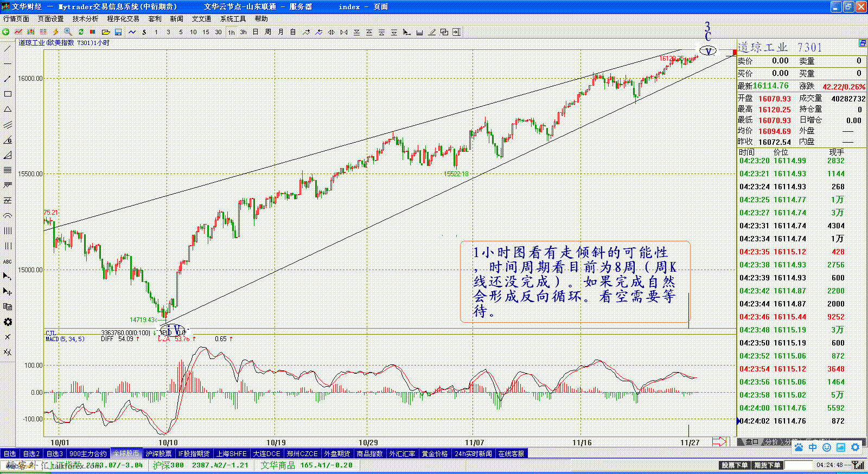Click the 期货下单 button
Viewport: 868px width, 474px height.
767,465
